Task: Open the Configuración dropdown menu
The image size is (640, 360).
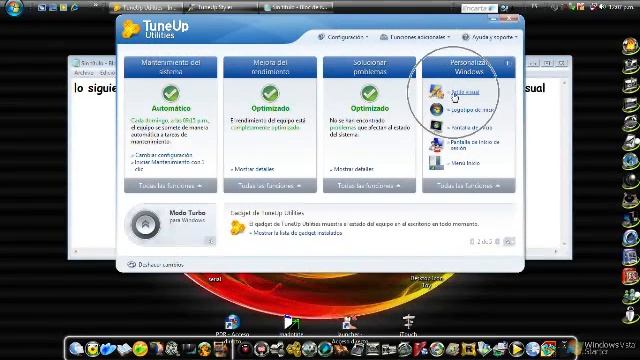Action: point(343,37)
